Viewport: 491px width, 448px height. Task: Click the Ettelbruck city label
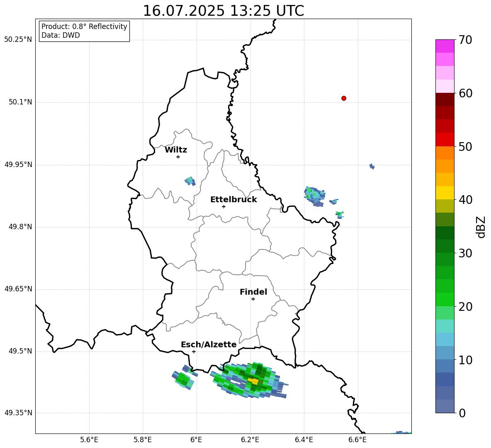pyautogui.click(x=233, y=200)
